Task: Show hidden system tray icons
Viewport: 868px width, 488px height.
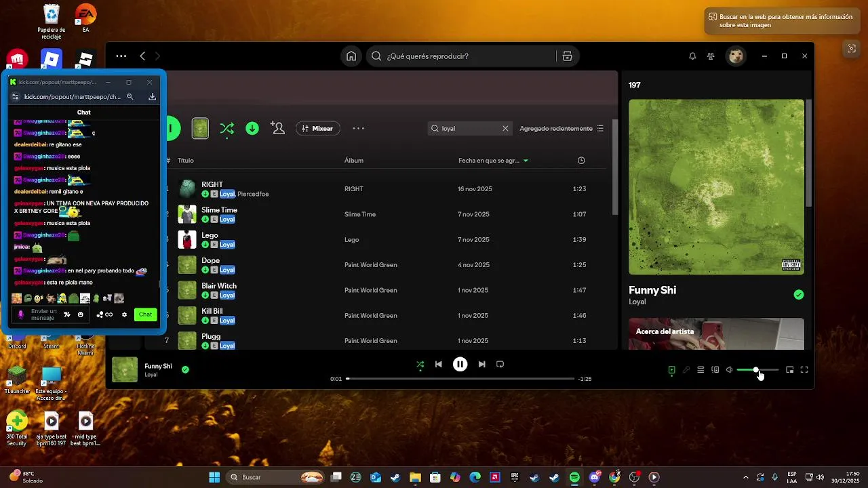Action: 746,477
